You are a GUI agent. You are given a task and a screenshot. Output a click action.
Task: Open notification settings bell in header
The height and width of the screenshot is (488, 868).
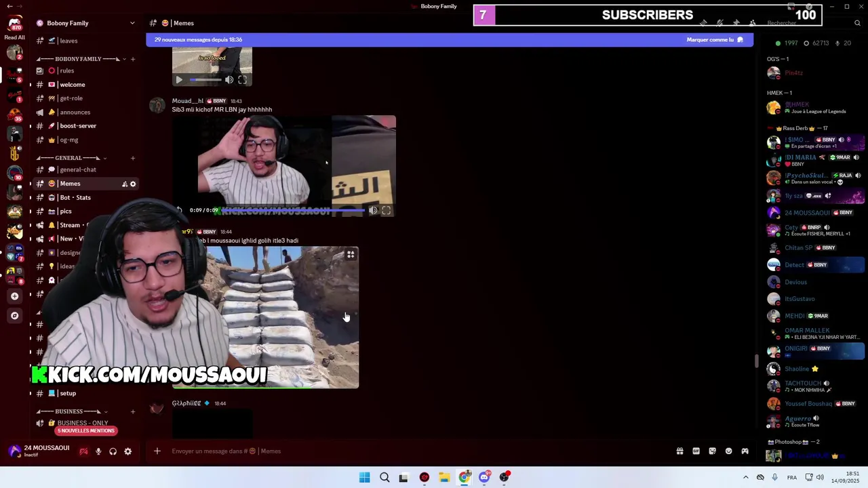tap(719, 23)
